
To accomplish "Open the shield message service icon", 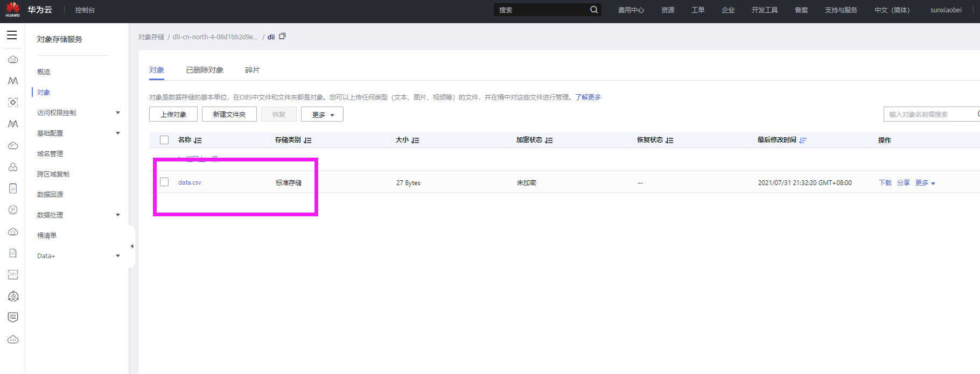I will 13,317.
